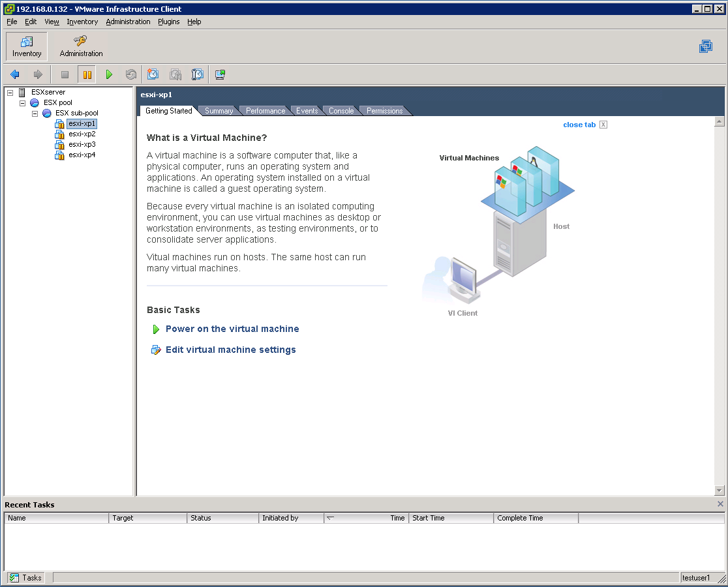Open the Administration menu
Screen dimensions: 728x587
128,22
